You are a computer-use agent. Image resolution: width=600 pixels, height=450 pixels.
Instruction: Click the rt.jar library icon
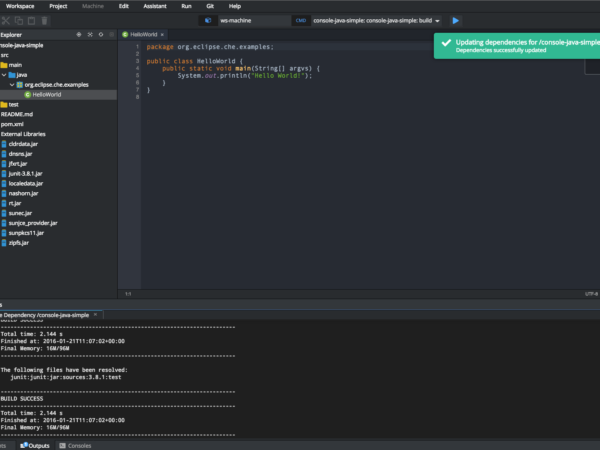coord(4,203)
